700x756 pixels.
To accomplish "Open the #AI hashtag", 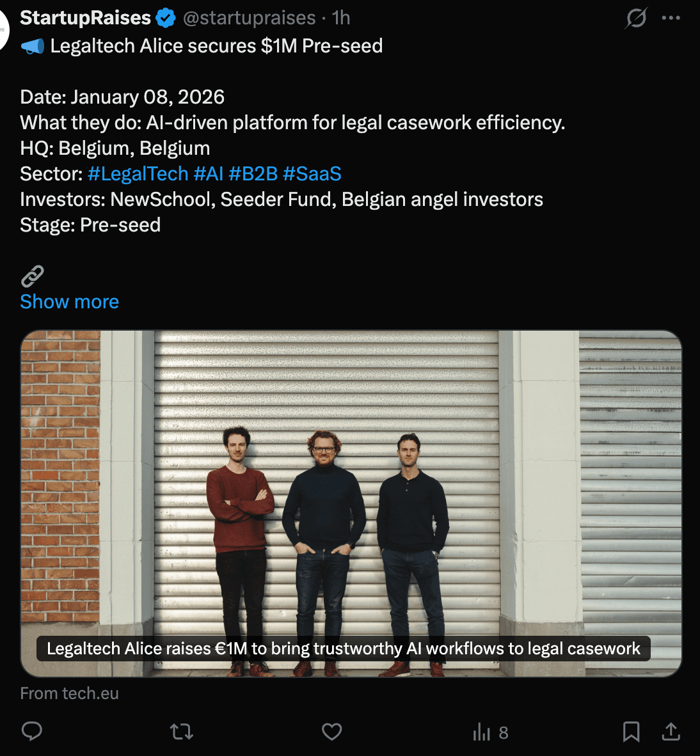I will click(209, 173).
